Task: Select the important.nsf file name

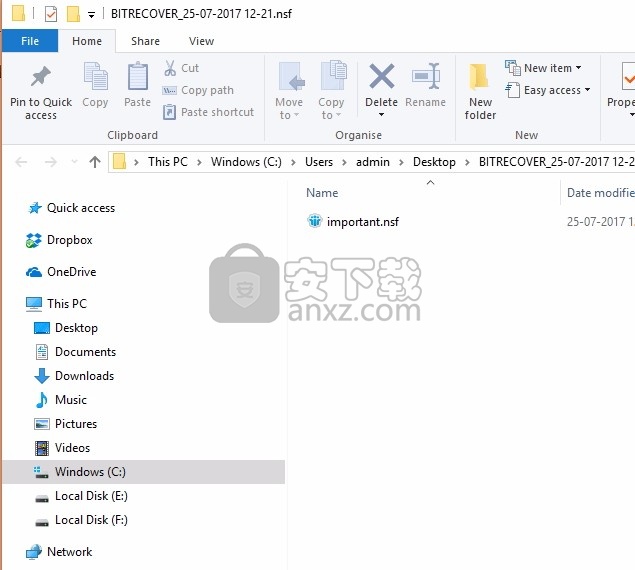Action: point(362,222)
